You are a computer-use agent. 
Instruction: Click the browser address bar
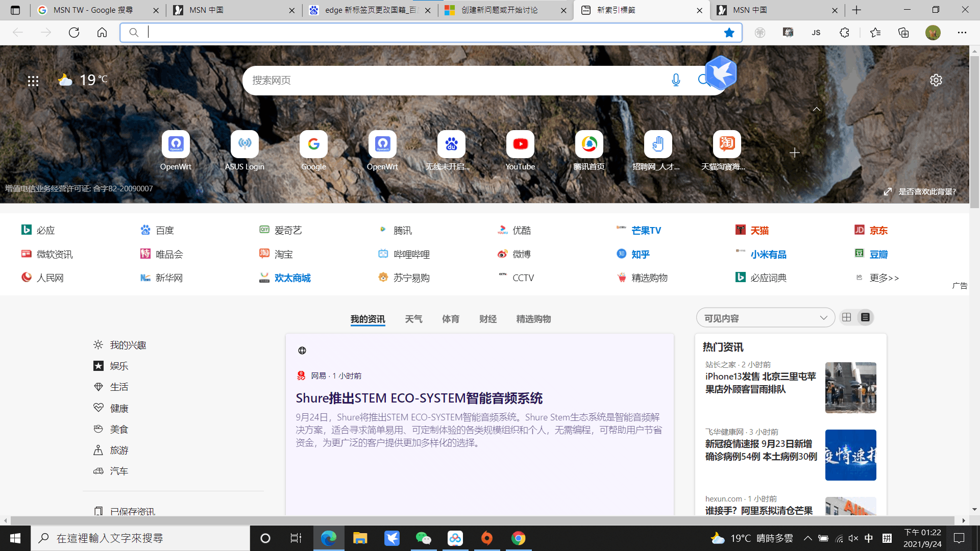pyautogui.click(x=431, y=33)
